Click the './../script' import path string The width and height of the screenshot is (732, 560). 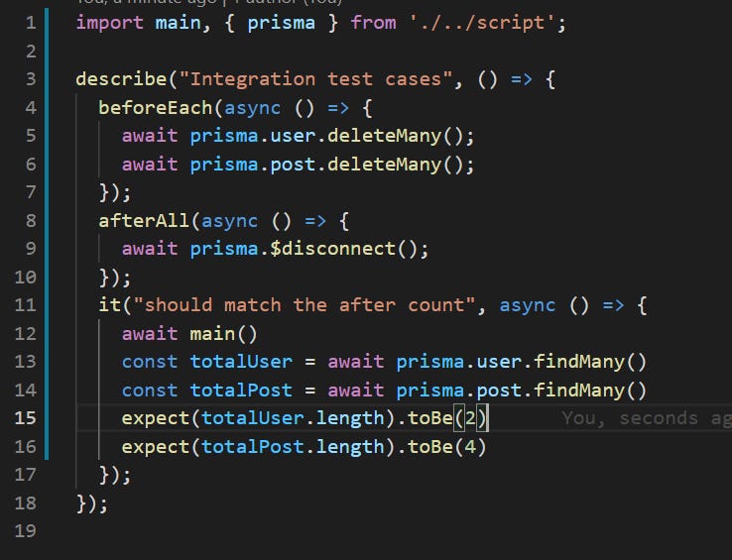tap(482, 23)
